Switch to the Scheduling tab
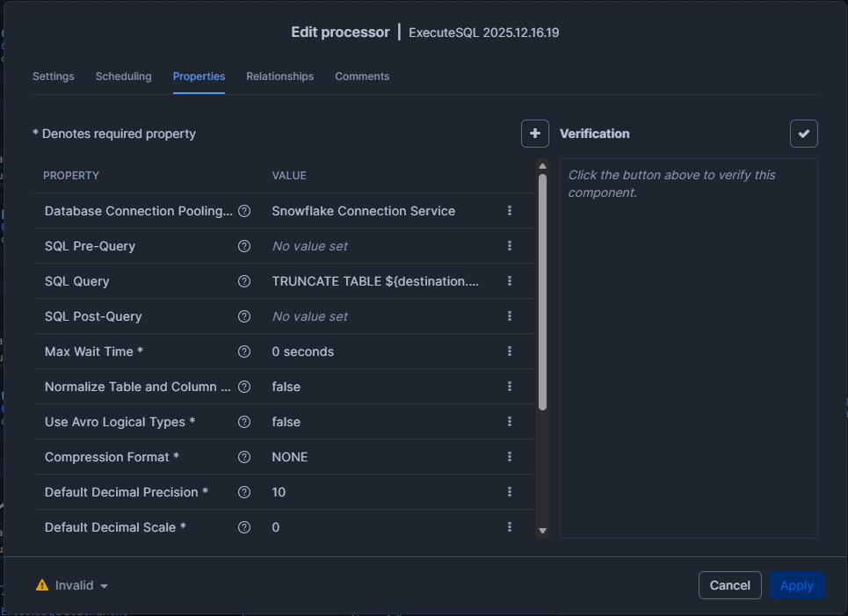 [x=123, y=76]
